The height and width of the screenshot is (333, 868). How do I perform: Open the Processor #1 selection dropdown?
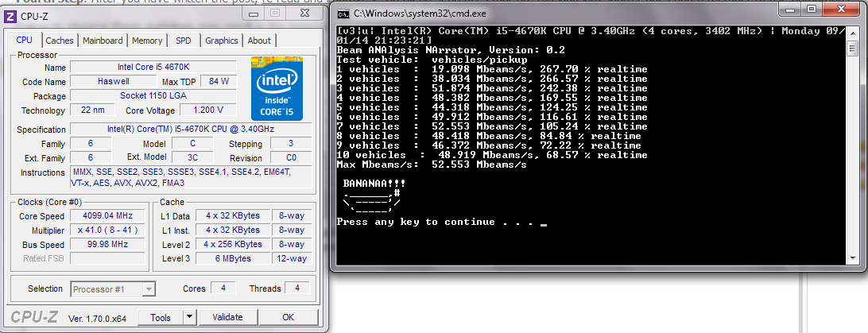point(113,288)
